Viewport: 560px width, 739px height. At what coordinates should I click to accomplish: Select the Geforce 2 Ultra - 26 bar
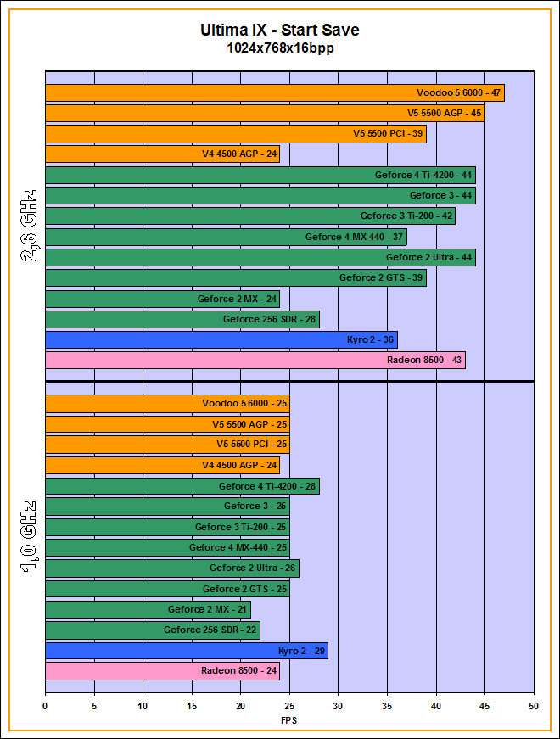(x=172, y=568)
